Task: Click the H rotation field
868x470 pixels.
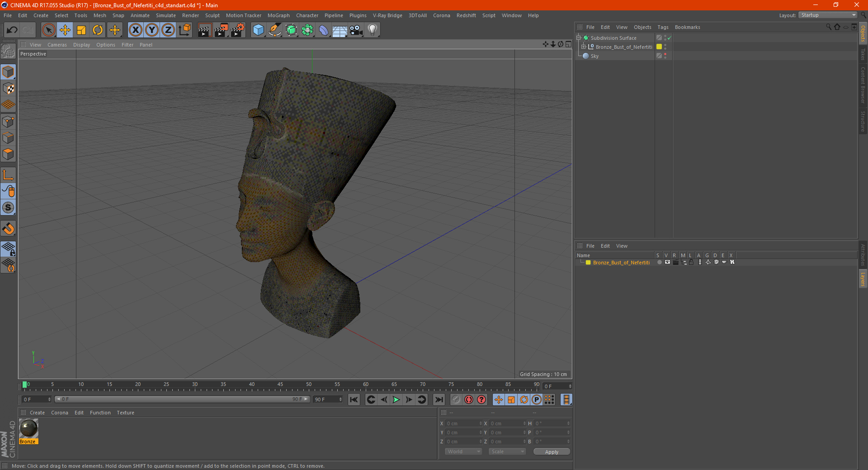Action: point(552,423)
